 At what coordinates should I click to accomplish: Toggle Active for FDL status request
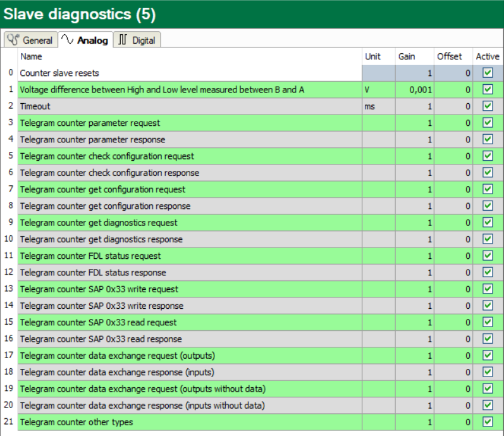487,256
